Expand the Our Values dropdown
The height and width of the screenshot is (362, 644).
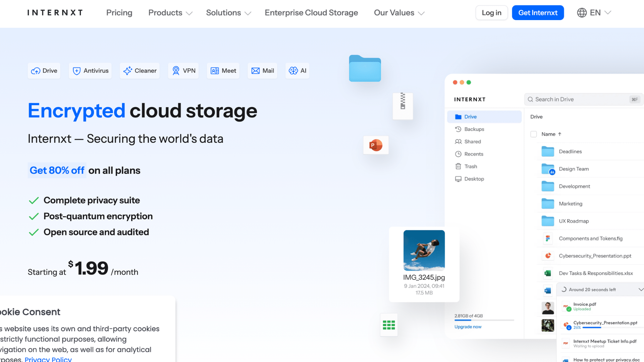[x=399, y=13]
